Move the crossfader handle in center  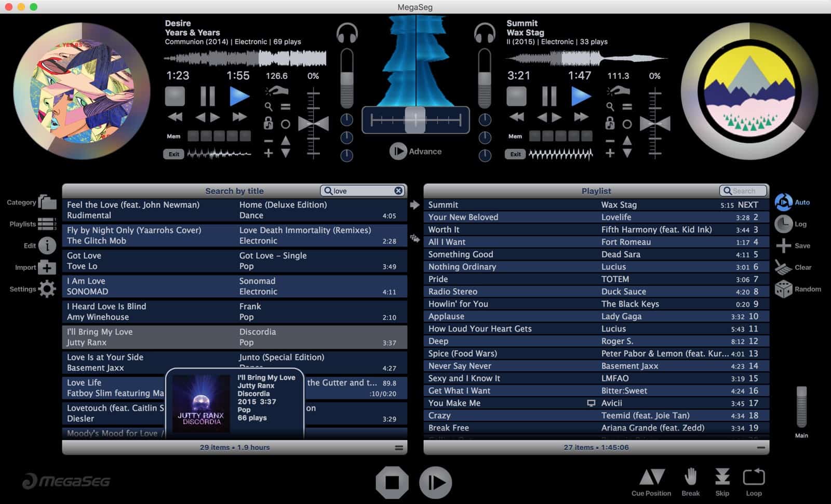(415, 120)
